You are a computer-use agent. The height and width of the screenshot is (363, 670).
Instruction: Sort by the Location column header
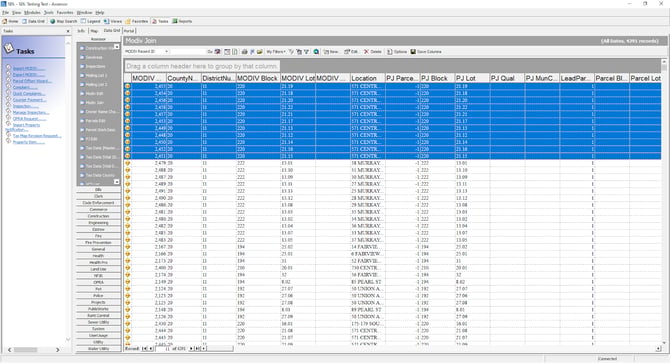point(367,78)
